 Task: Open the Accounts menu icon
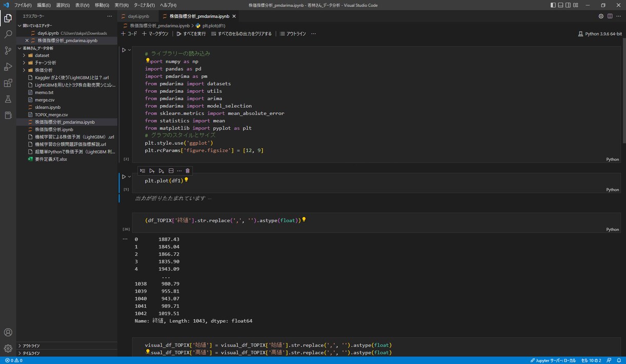(8, 332)
